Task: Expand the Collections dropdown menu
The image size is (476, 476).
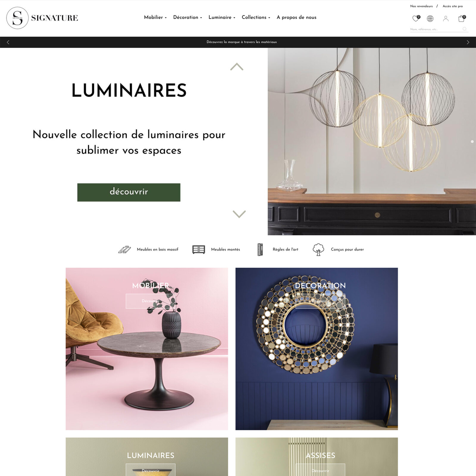Action: [256, 17]
